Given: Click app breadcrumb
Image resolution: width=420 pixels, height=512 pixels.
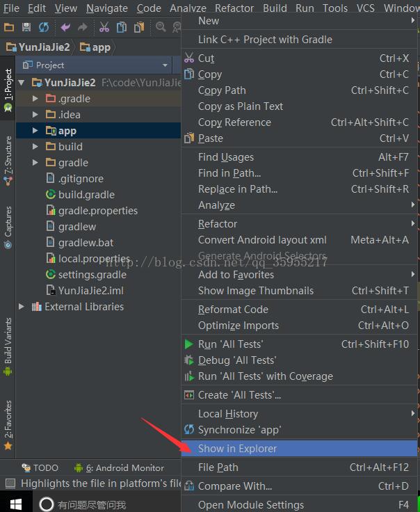Looking at the screenshot, I should (95, 47).
